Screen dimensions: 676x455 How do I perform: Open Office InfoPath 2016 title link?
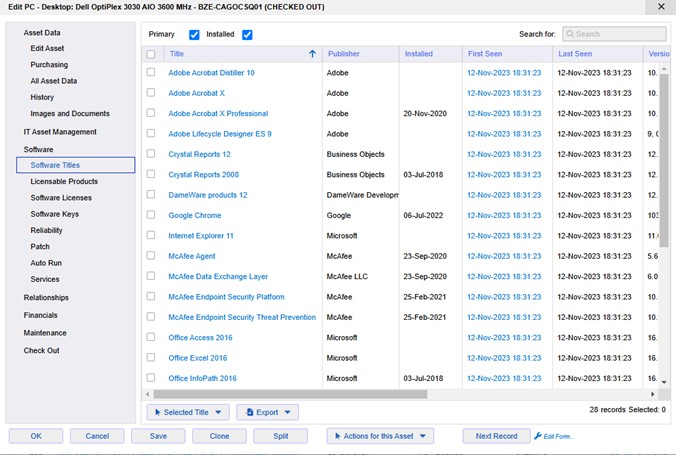pyautogui.click(x=202, y=378)
